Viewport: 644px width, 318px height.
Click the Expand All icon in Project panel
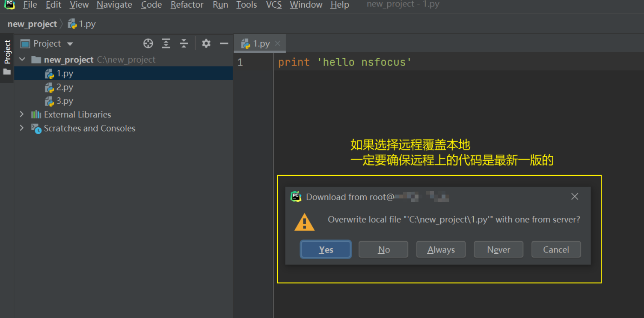[x=166, y=44]
